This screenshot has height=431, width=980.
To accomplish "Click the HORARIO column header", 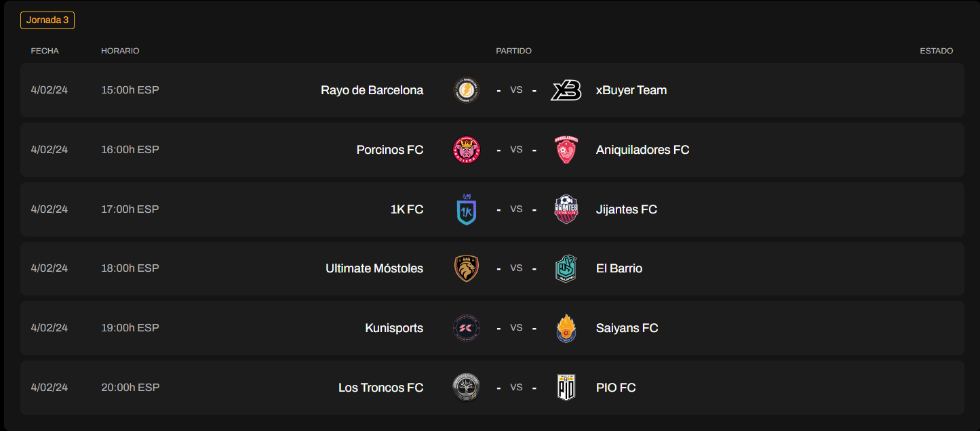I will click(x=120, y=50).
